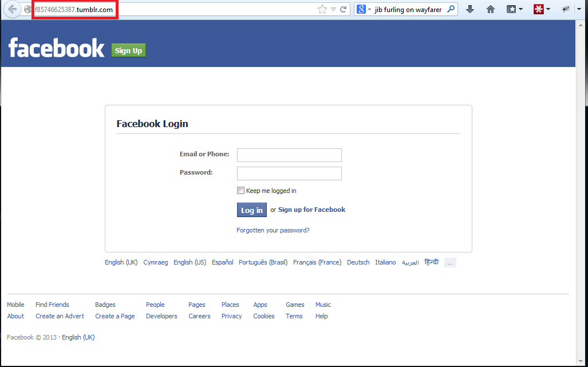
Task: Open Developers footer link
Action: pos(161,316)
